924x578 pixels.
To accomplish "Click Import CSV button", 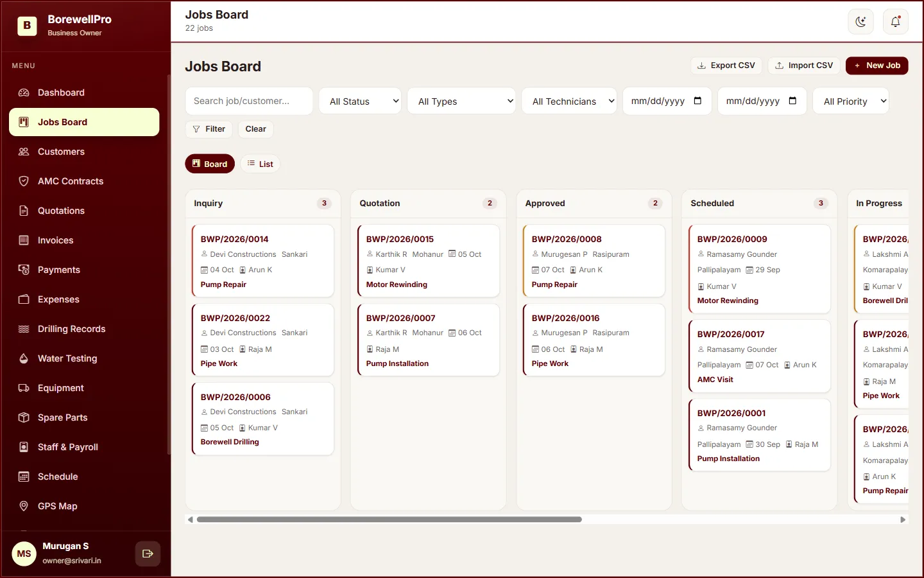I will [x=804, y=66].
